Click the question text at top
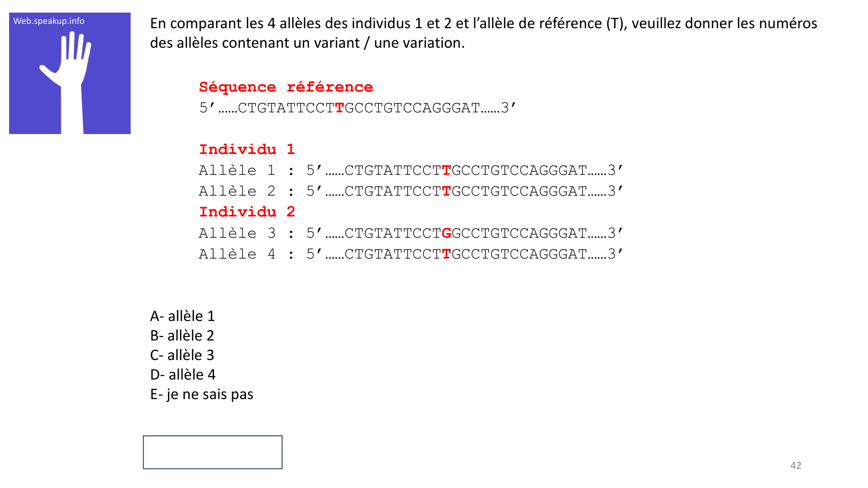Viewport: 868px width, 488px height. [483, 33]
